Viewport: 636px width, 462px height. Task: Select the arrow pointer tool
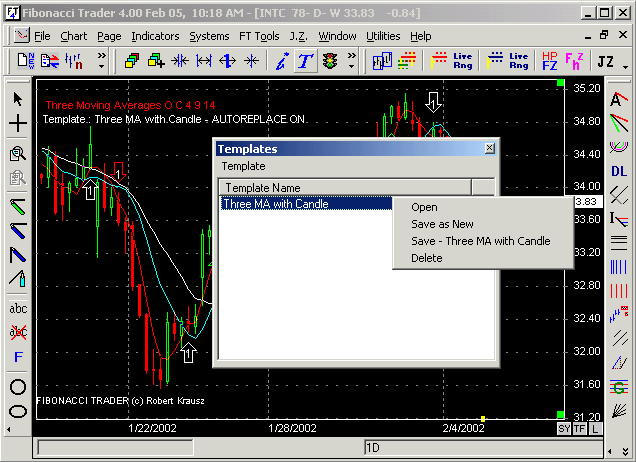click(x=17, y=99)
